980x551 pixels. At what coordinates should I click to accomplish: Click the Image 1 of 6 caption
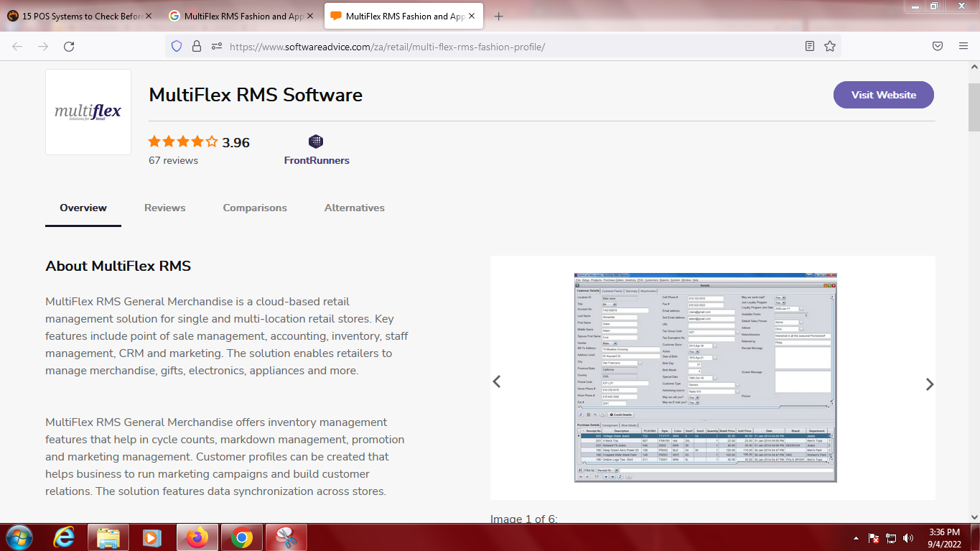click(524, 518)
